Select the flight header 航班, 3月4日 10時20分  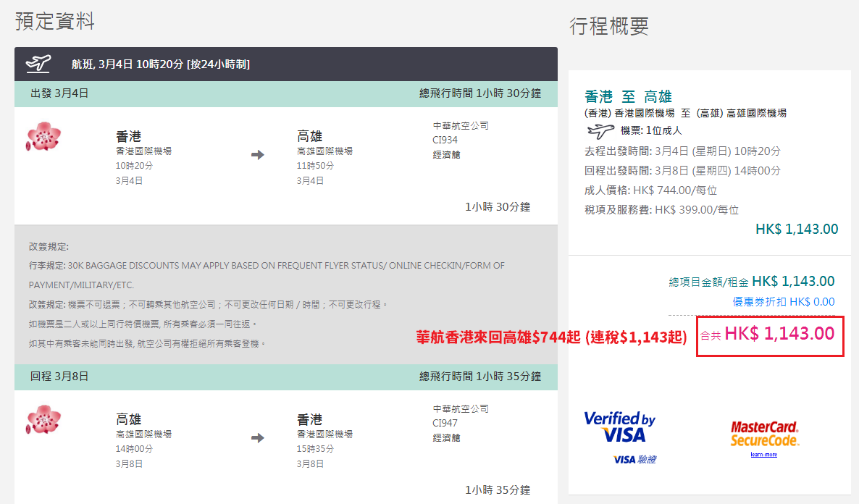tap(161, 64)
